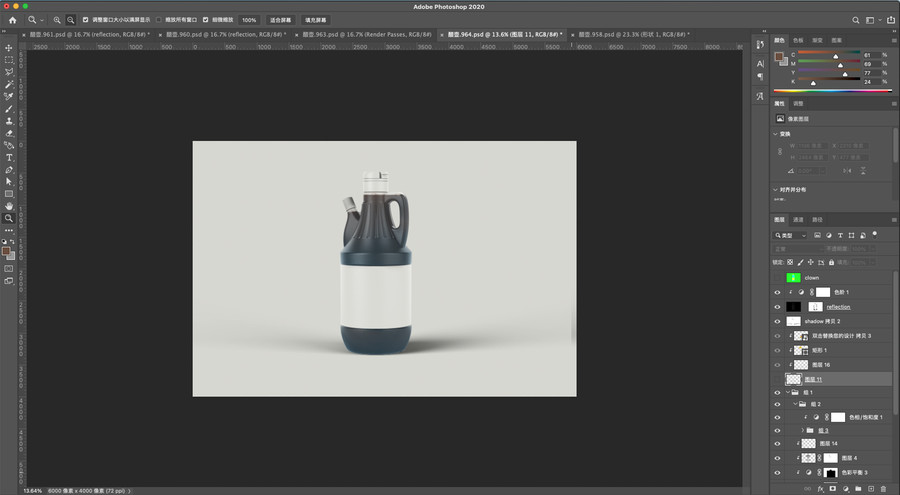Click the K black slider handle

(813, 83)
